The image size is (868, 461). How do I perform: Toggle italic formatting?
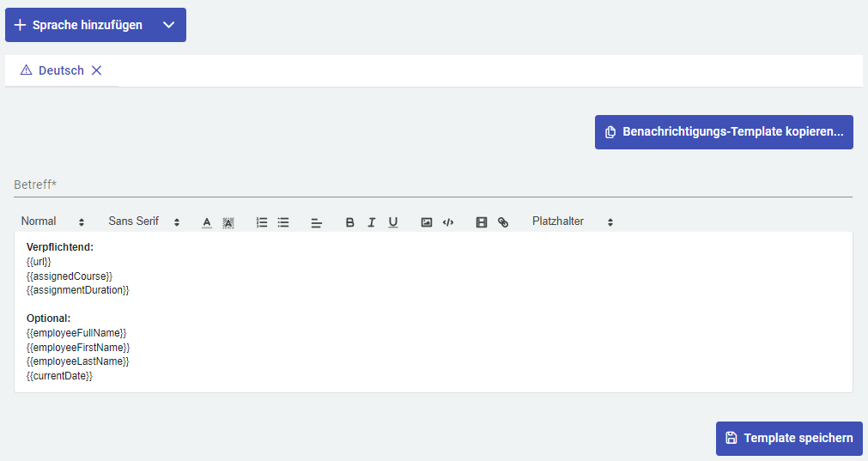click(371, 222)
